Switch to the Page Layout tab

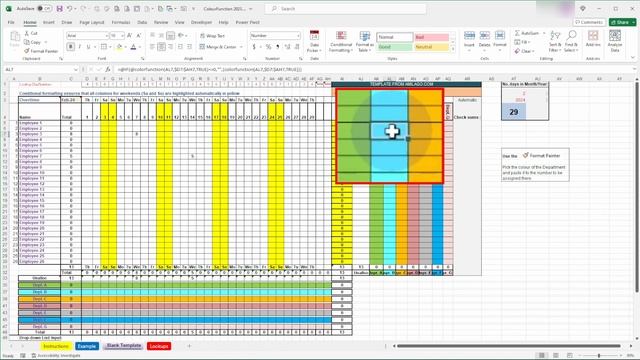(x=92, y=22)
